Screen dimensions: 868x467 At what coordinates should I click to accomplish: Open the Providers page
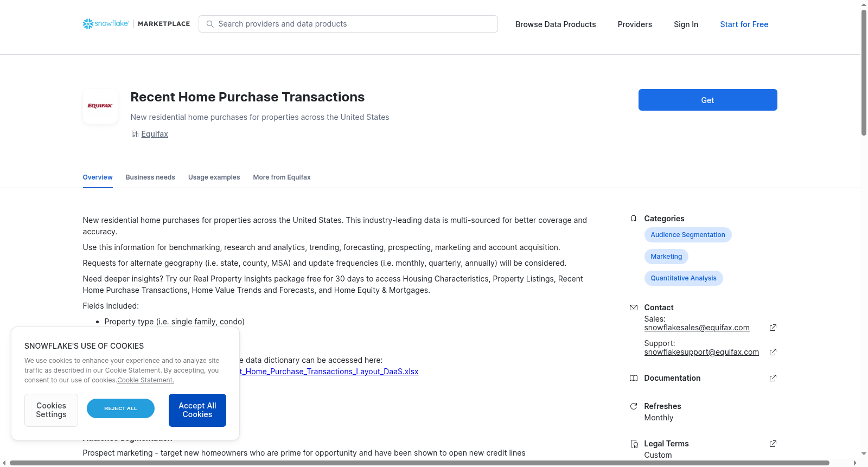point(635,24)
